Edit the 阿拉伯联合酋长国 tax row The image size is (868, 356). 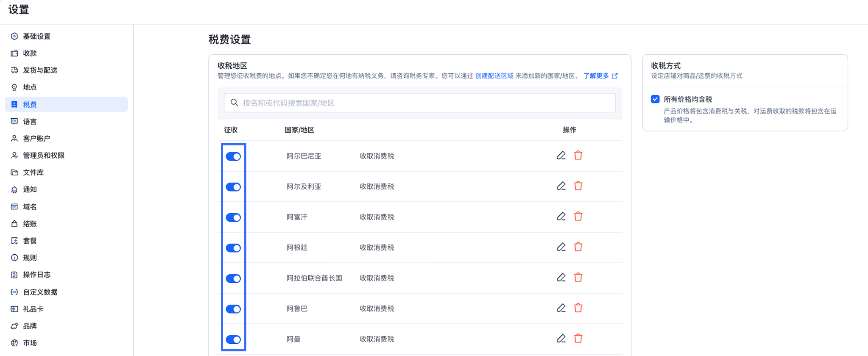click(561, 278)
